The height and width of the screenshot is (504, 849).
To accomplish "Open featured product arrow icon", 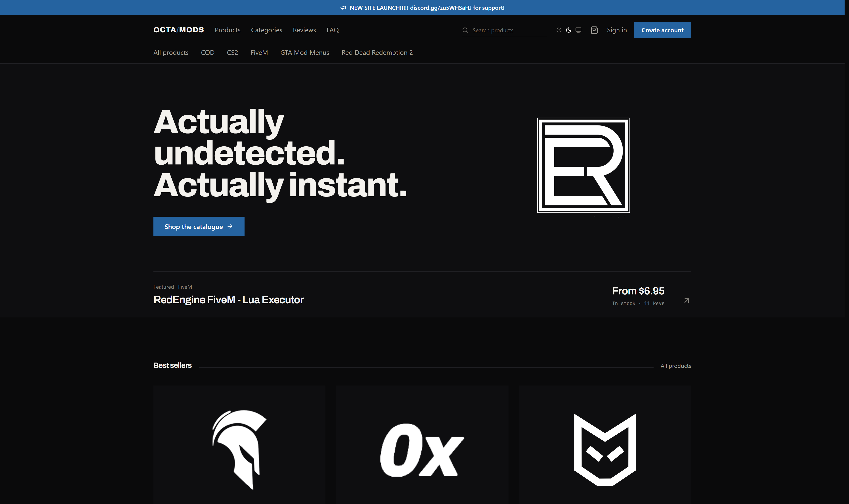I will 687,301.
